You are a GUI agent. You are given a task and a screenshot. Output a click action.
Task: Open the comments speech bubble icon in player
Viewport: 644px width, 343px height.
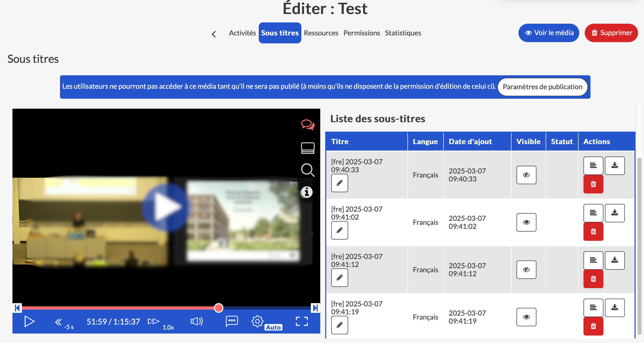coord(308,124)
